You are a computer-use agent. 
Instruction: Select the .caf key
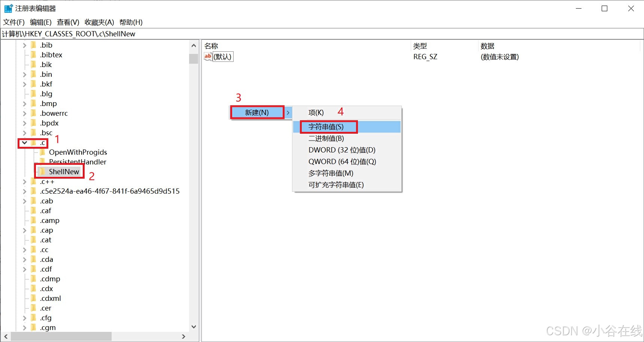pos(46,211)
